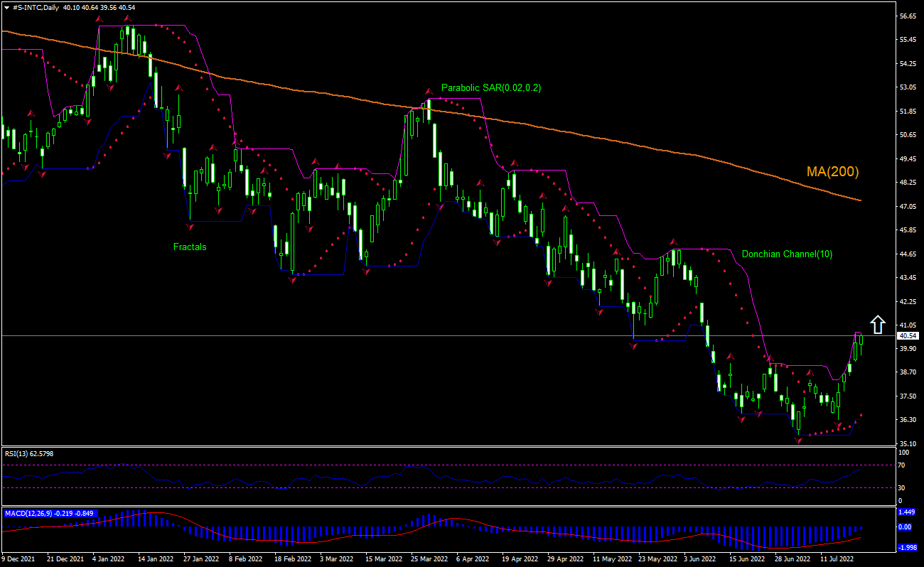Image resolution: width=924 pixels, height=567 pixels.
Task: Open the symbol dropdown arrow next to #S-INTC
Action: click(x=6, y=6)
